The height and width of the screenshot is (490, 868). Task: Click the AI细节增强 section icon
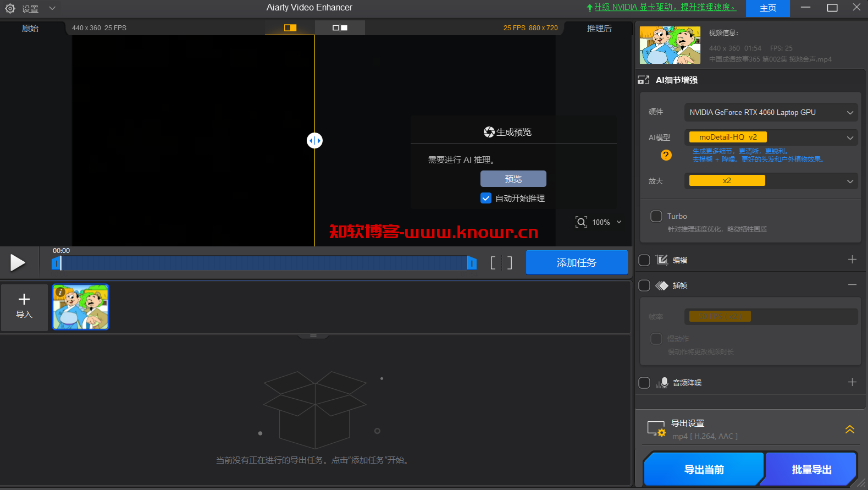pos(644,80)
